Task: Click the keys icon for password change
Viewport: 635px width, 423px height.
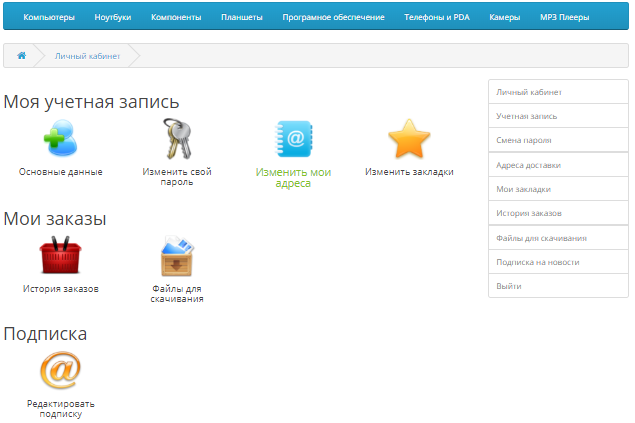Action: tap(177, 139)
